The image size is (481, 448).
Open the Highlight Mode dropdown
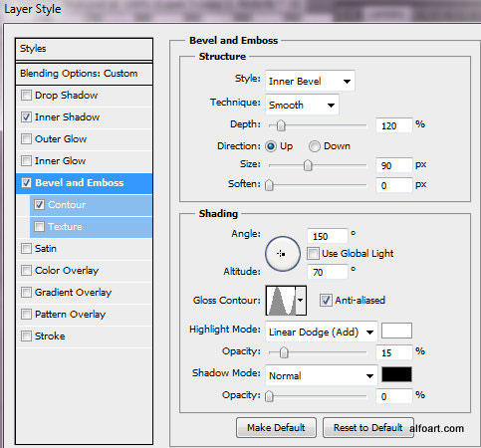coord(321,332)
